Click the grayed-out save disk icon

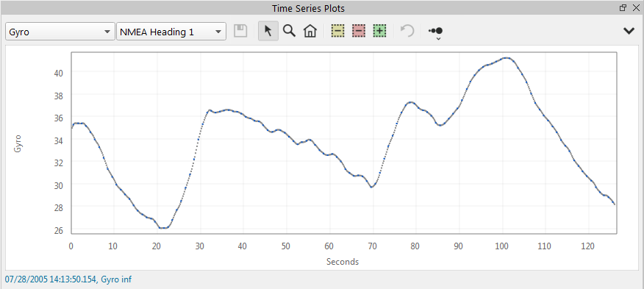[240, 31]
